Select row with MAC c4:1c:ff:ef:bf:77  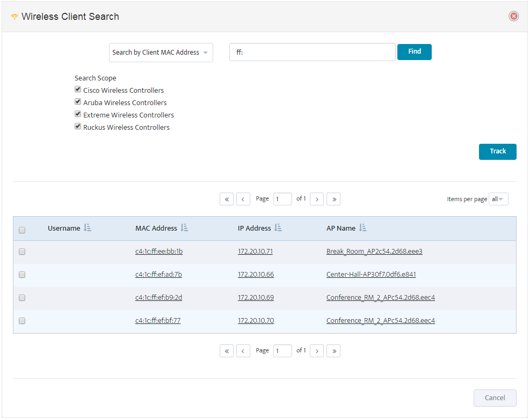point(22,321)
